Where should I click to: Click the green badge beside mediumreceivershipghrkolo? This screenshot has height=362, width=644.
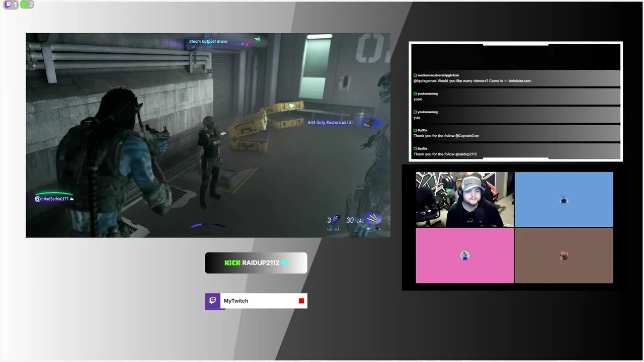coord(415,75)
